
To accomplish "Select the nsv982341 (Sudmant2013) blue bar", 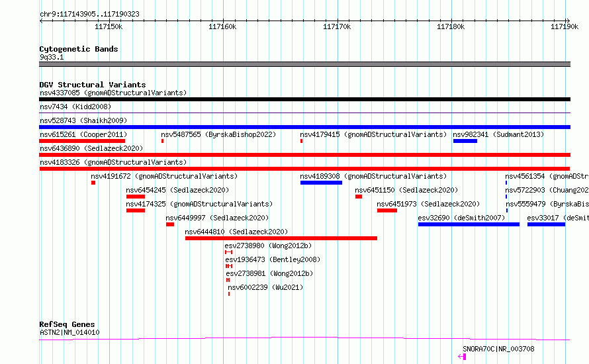I will click(x=465, y=141).
